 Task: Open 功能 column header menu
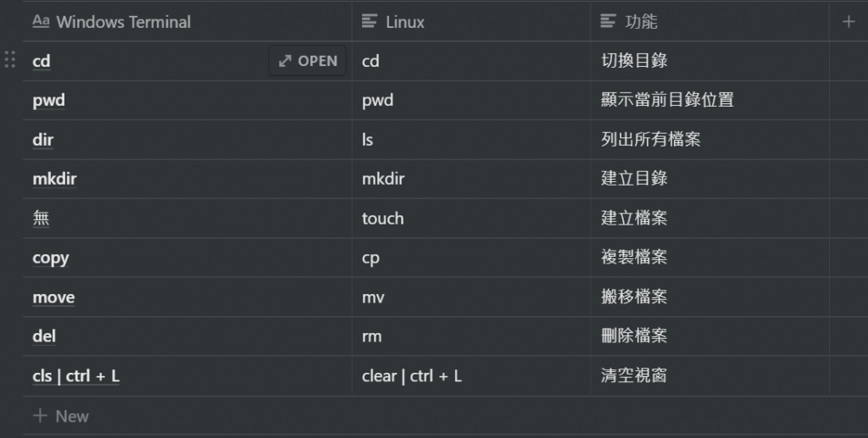coord(709,21)
